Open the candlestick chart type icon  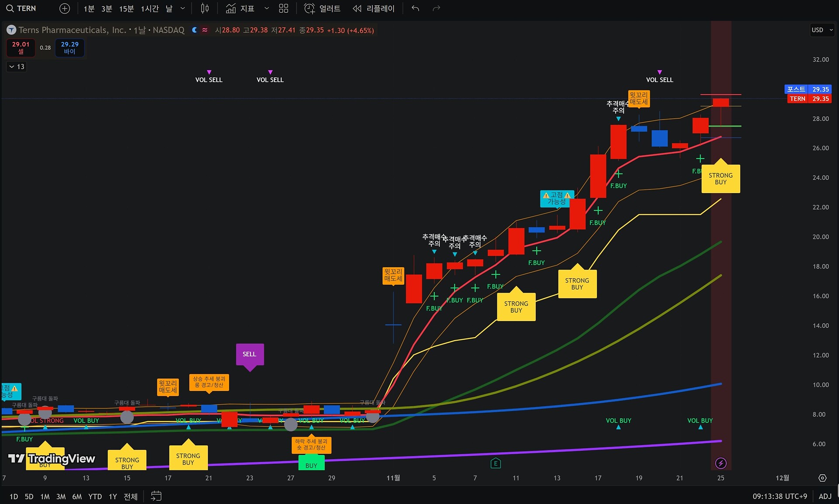pos(205,8)
